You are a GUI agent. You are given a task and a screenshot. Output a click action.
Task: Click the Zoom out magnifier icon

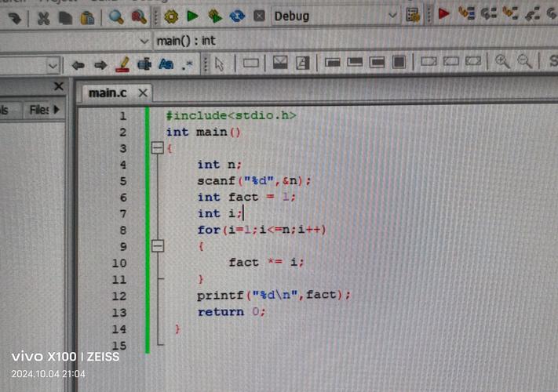click(x=524, y=61)
